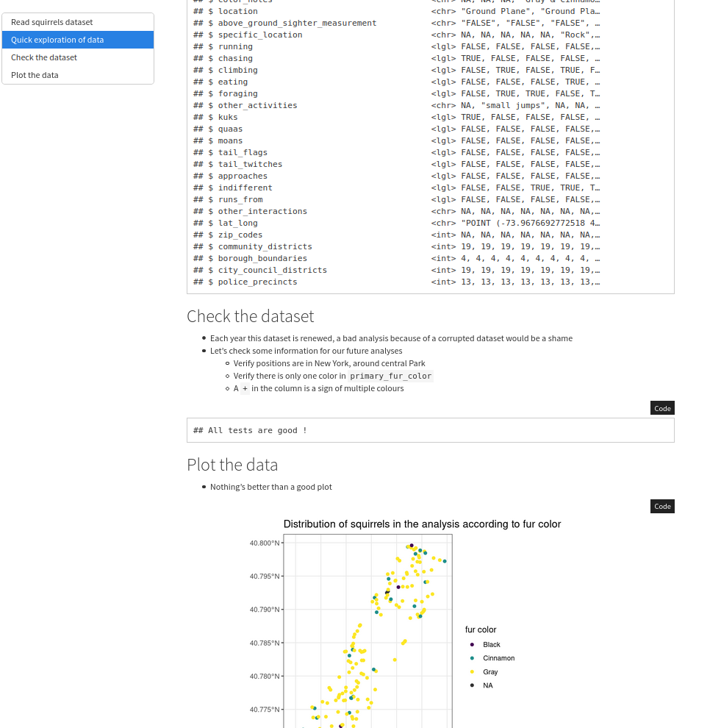The height and width of the screenshot is (728, 721).
Task: Click the '$ location' output row
Action: coord(397,12)
